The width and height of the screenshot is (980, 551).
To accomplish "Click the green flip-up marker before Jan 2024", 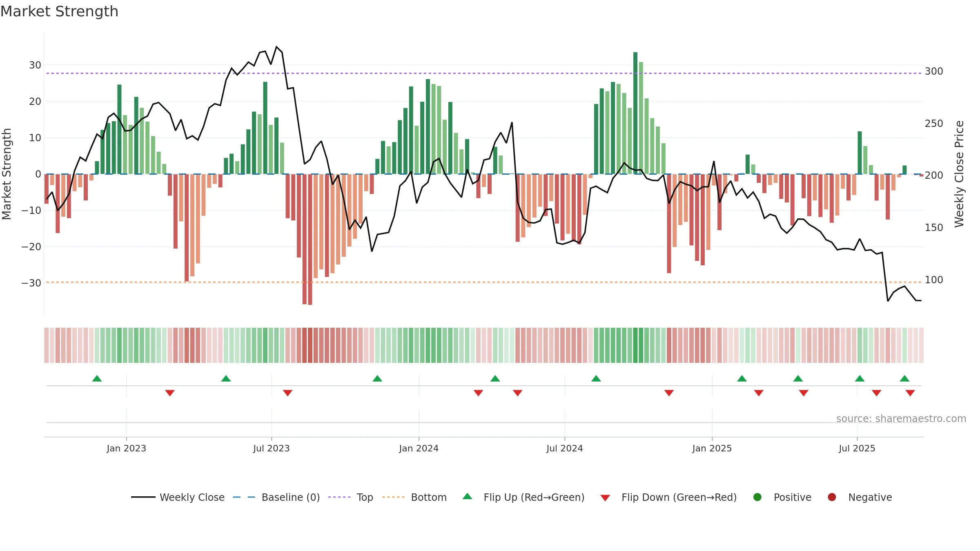I will click(x=377, y=378).
